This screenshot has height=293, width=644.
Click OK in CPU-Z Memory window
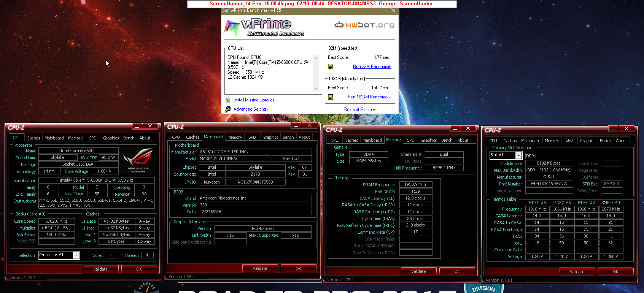(457, 271)
